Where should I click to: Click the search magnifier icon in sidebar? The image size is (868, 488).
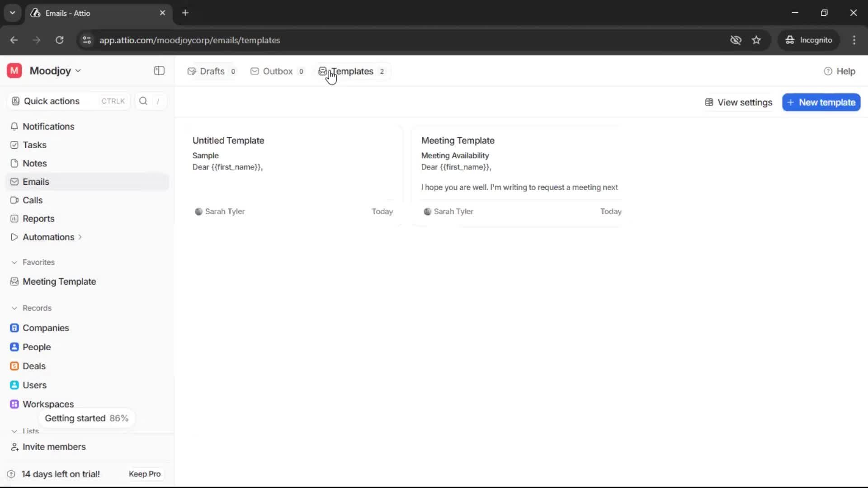[x=143, y=101]
